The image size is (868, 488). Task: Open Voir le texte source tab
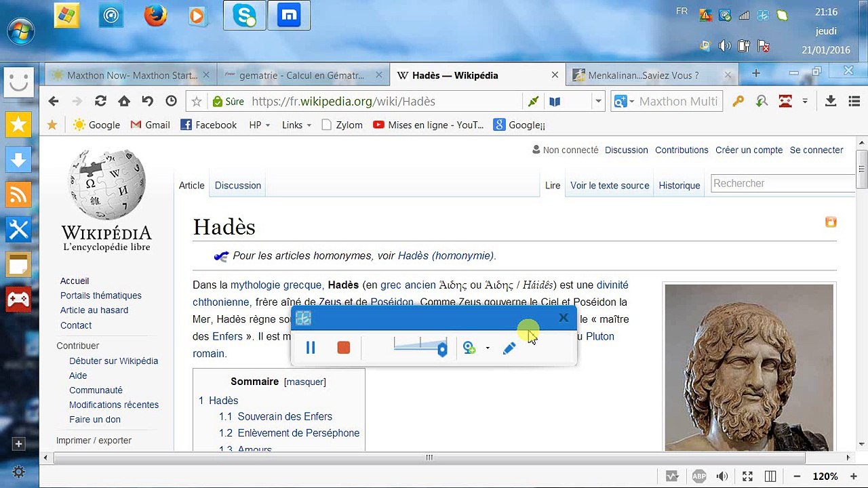tap(610, 185)
